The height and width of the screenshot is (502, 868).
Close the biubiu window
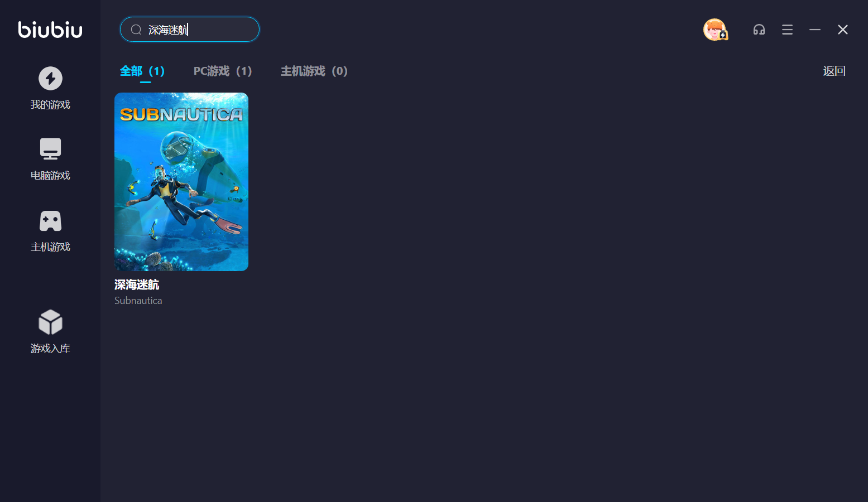coord(842,30)
